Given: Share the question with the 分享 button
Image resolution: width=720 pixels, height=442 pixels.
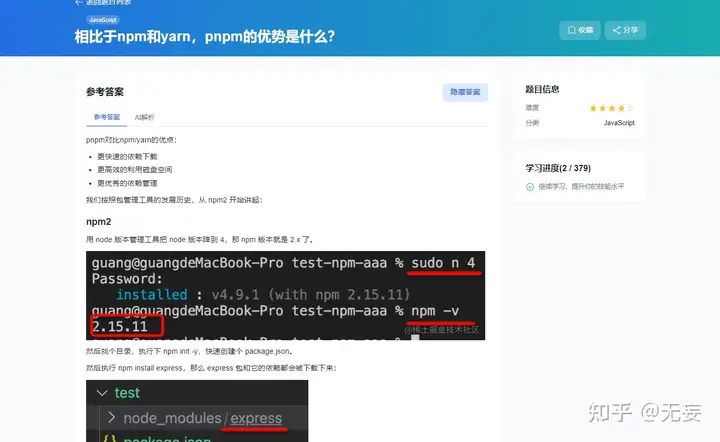Looking at the screenshot, I should 625,30.
